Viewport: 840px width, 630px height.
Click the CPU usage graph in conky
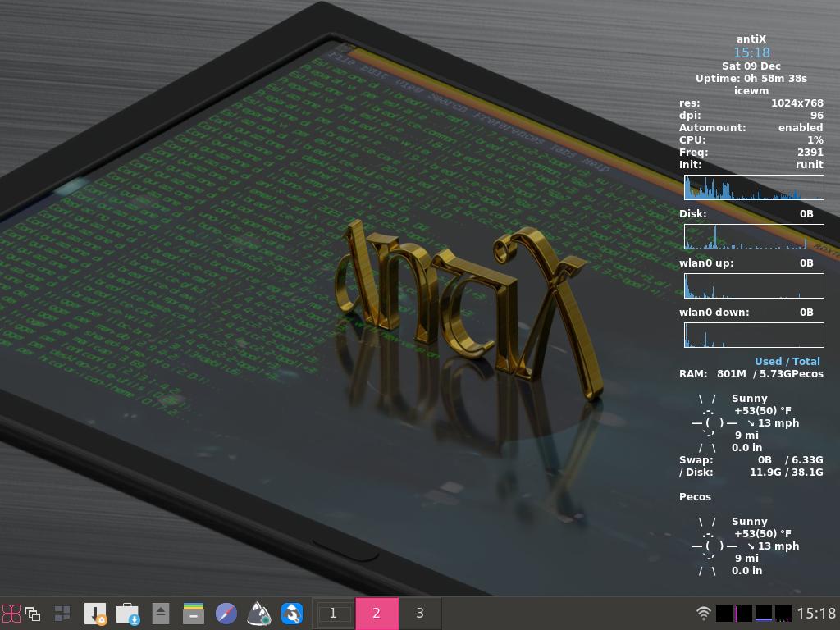pos(754,187)
